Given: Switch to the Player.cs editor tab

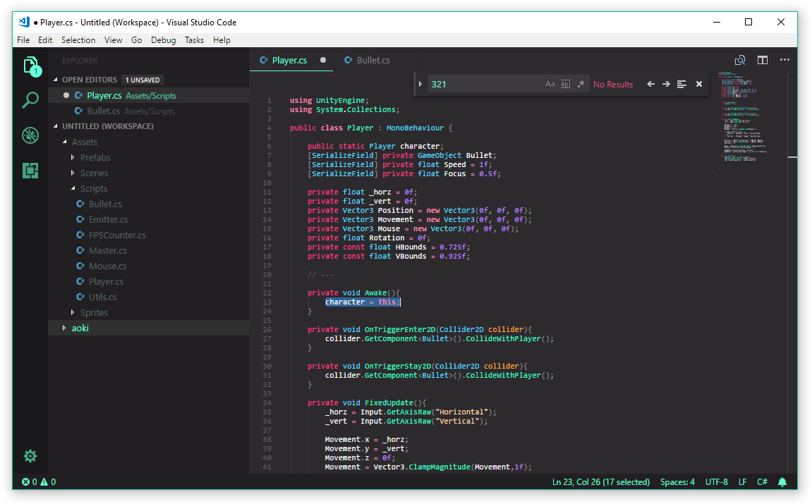Looking at the screenshot, I should (291, 60).
